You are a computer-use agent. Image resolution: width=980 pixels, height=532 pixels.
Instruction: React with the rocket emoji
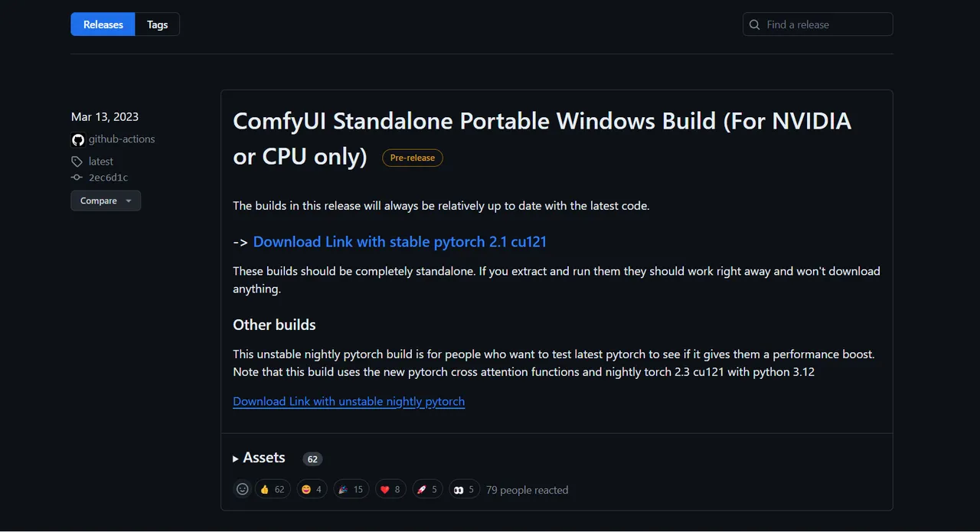click(x=427, y=489)
